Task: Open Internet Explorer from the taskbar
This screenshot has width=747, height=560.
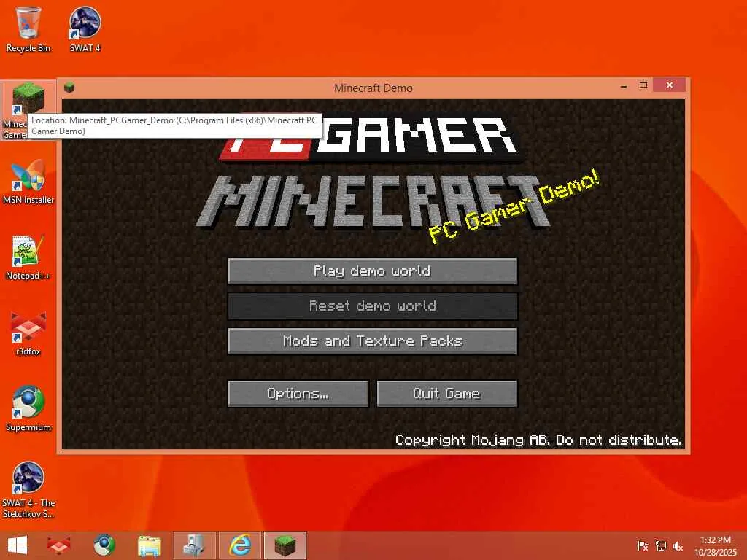Action: pyautogui.click(x=239, y=545)
